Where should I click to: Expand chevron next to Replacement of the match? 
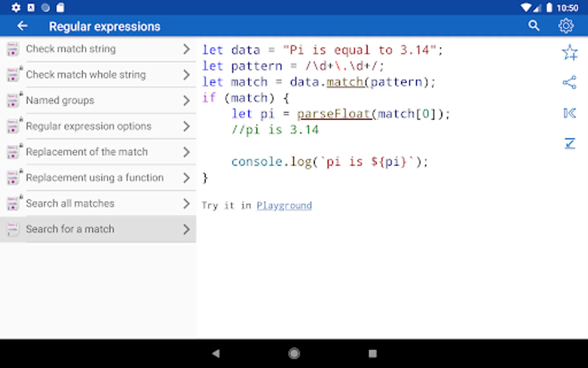tap(187, 152)
